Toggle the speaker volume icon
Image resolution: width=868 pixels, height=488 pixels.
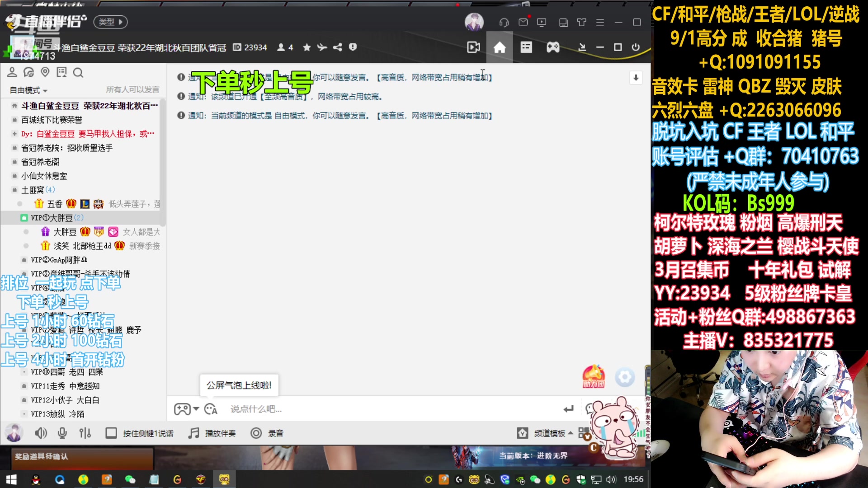click(x=41, y=433)
